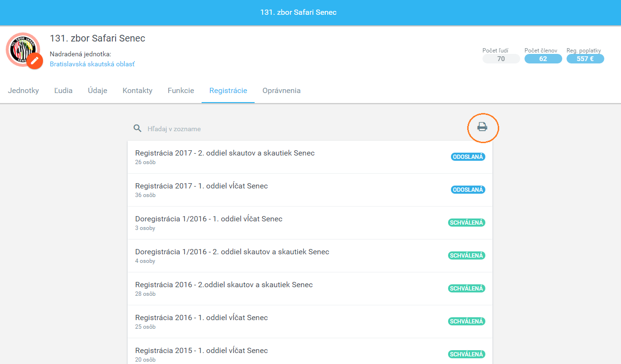Open Doregistrácia 1/2016 - 1. oddiel vĺčat Senec
The width and height of the screenshot is (621, 364).
[310, 223]
